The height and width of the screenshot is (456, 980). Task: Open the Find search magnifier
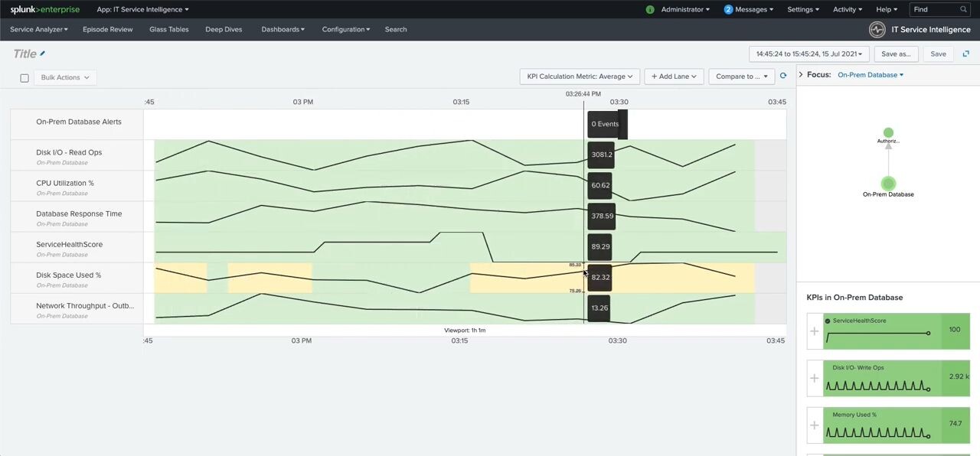962,9
